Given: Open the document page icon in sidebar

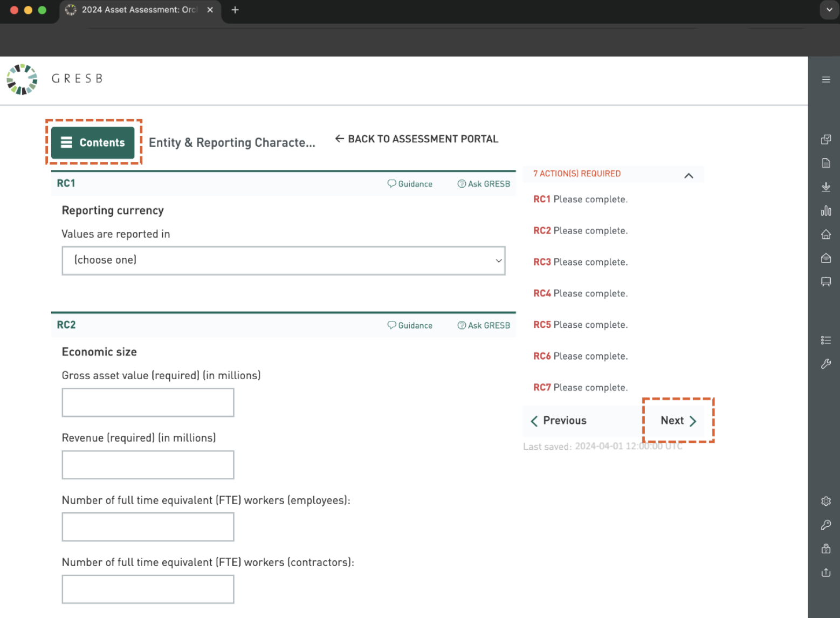Looking at the screenshot, I should pos(825,163).
